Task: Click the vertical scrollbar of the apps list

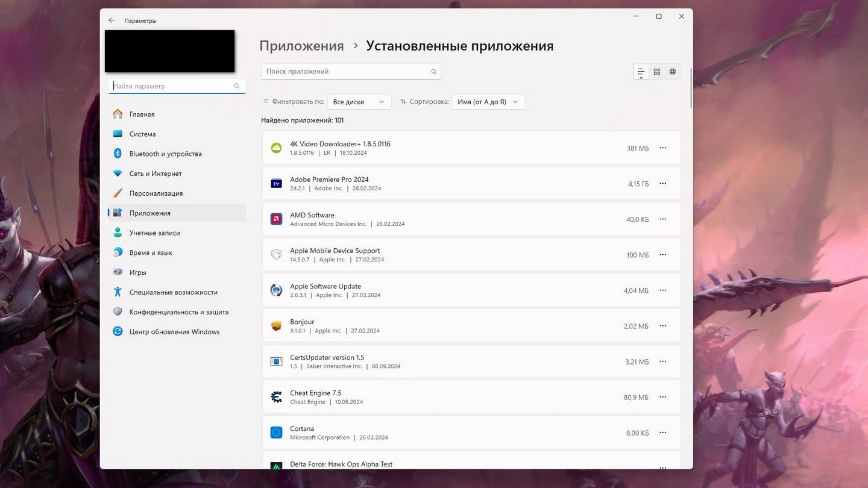Action: (x=691, y=88)
